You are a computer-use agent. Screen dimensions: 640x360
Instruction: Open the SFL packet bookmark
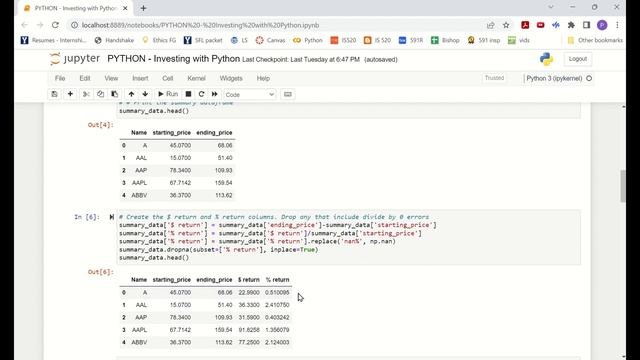click(203, 40)
